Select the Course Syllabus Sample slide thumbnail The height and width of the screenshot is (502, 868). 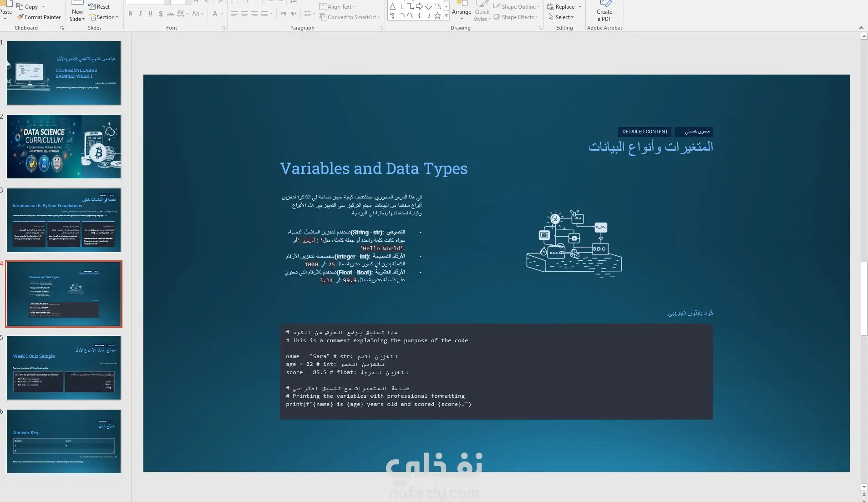click(64, 73)
